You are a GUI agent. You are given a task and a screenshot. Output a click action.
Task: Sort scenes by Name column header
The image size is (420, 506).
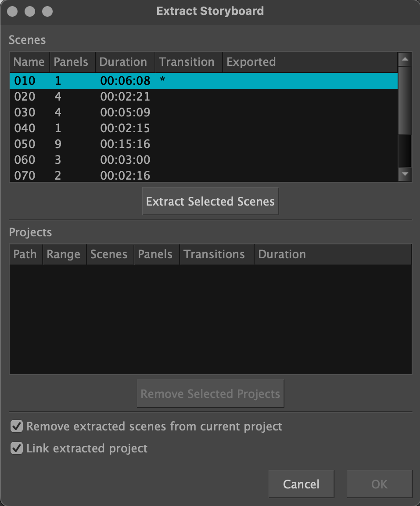click(29, 62)
